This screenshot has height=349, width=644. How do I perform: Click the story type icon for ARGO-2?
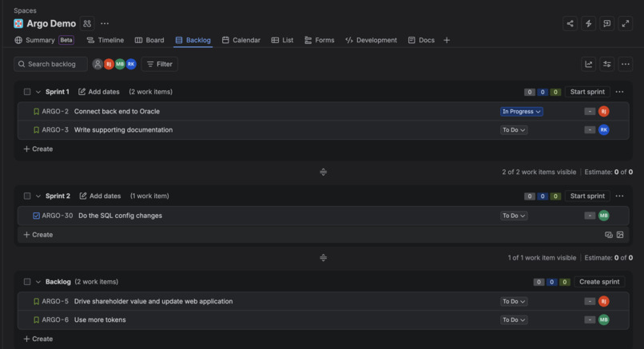(36, 111)
